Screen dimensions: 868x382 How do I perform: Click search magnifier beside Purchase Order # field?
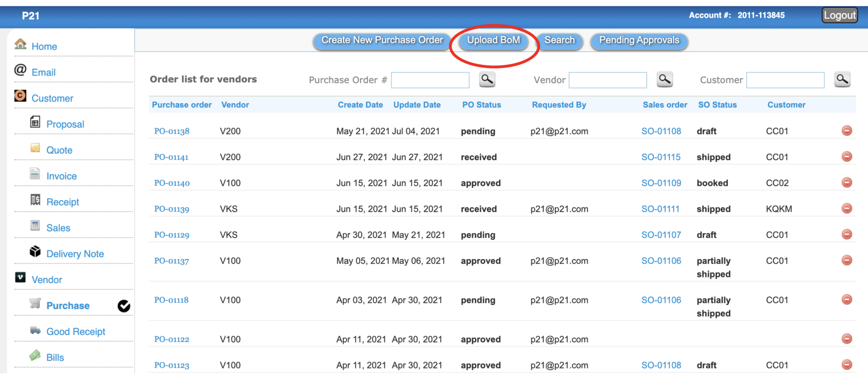click(x=487, y=79)
